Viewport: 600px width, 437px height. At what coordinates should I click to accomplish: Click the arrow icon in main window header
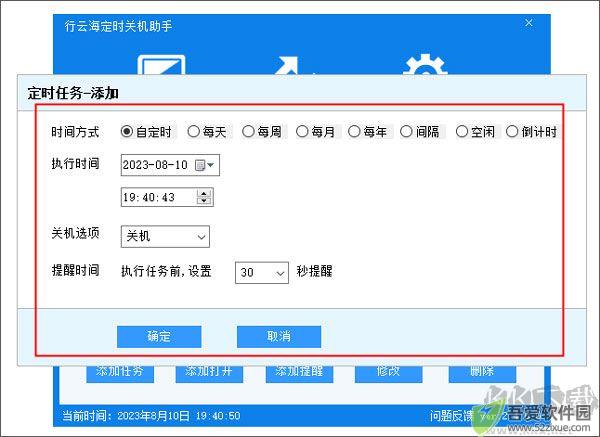(x=288, y=65)
